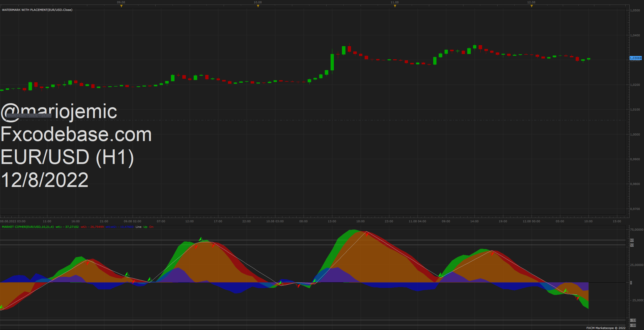Screen dimensions: 644x330
Task: Click the positive 53 level label on oscillator axis
Action: tap(632, 245)
